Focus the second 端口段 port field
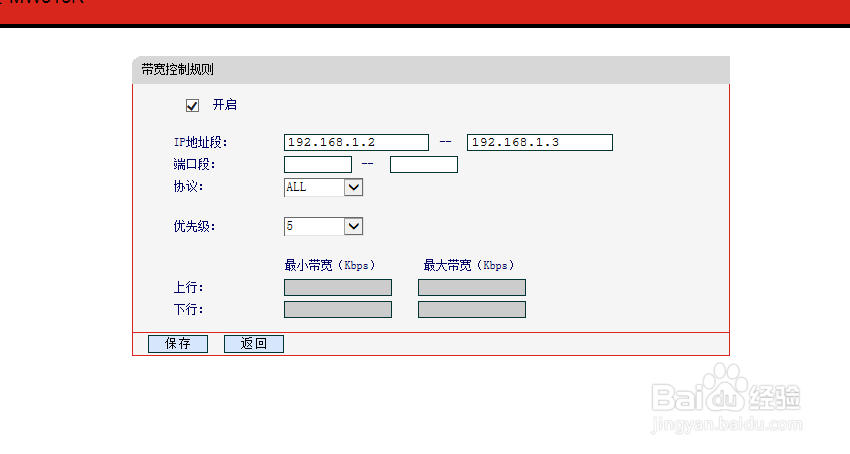Image resolution: width=850 pixels, height=454 pixels. tap(424, 164)
